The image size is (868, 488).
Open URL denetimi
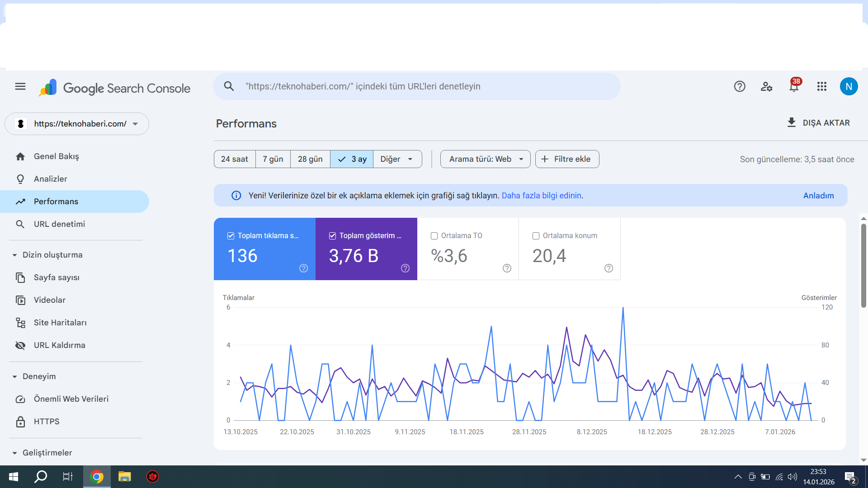point(75,224)
